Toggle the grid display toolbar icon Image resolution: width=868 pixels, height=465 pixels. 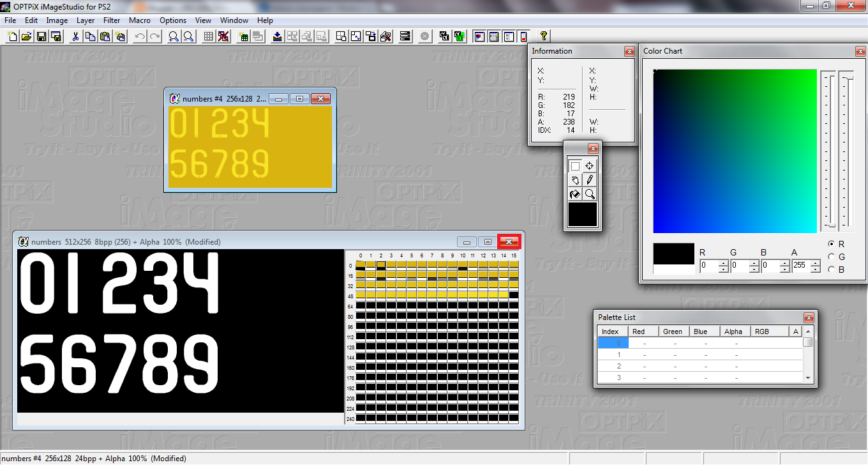(208, 36)
